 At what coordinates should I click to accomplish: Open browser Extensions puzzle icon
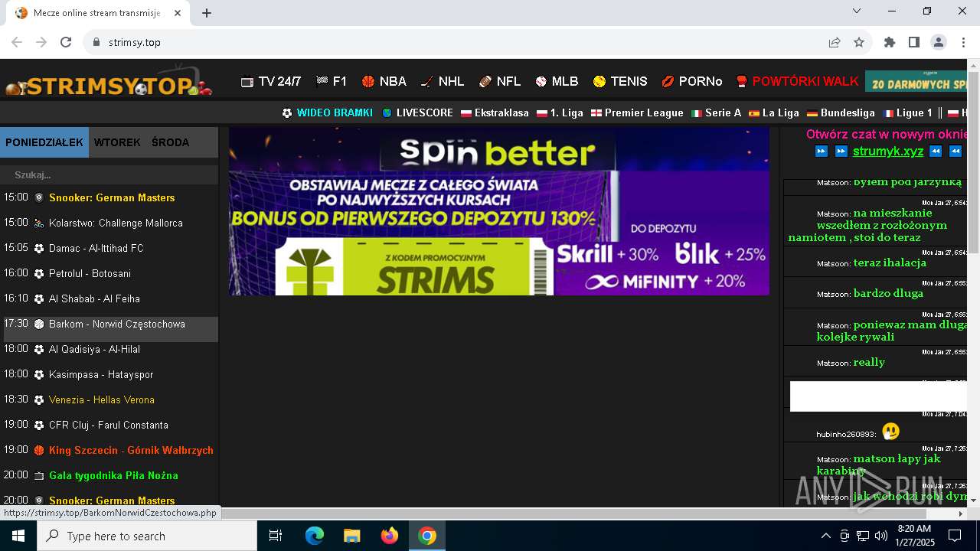point(890,42)
